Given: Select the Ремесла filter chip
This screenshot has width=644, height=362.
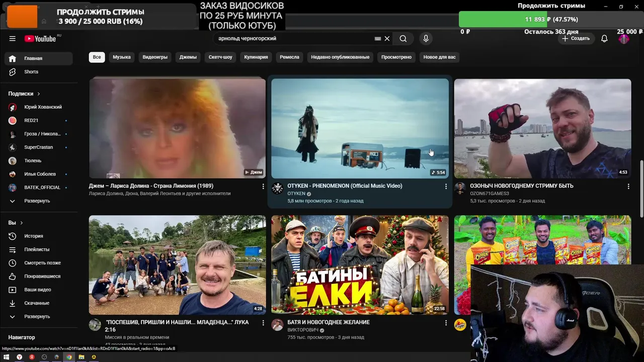Looking at the screenshot, I should (x=289, y=57).
